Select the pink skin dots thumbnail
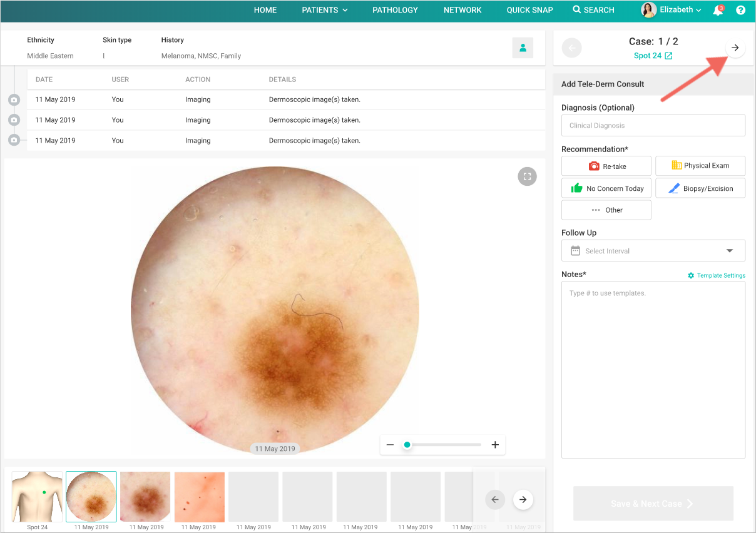Image resolution: width=756 pixels, height=533 pixels. (200, 496)
